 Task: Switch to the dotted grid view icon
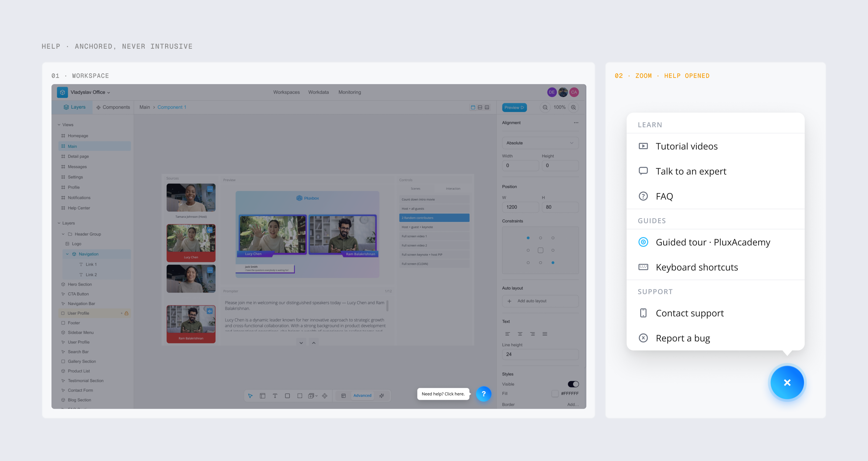click(x=487, y=107)
